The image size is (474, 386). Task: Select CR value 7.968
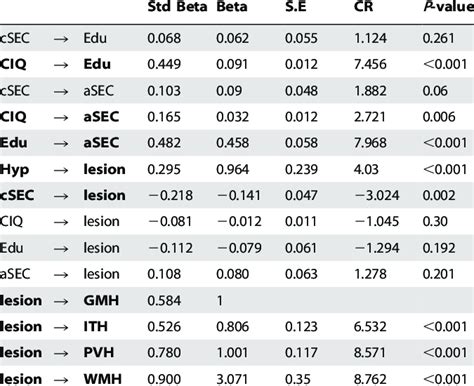tap(370, 143)
